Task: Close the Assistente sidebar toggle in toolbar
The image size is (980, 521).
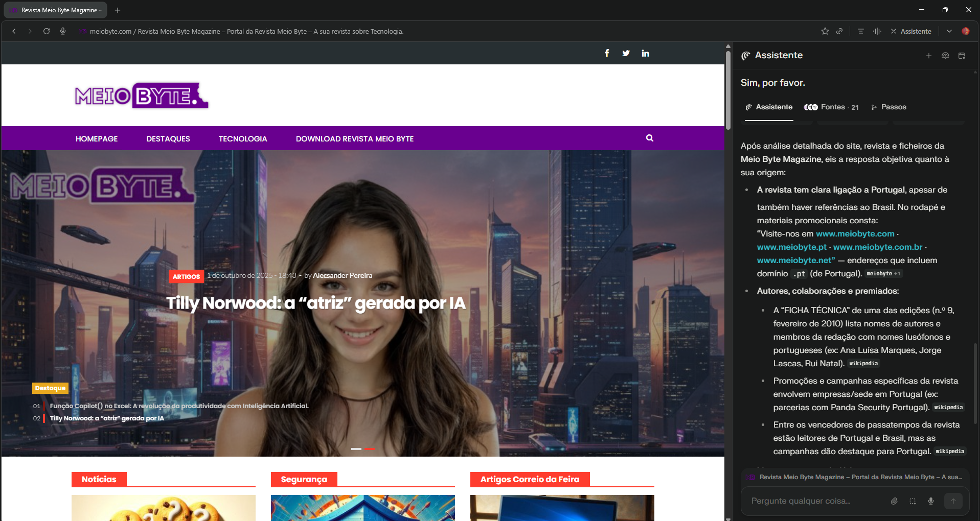Action: [x=911, y=31]
